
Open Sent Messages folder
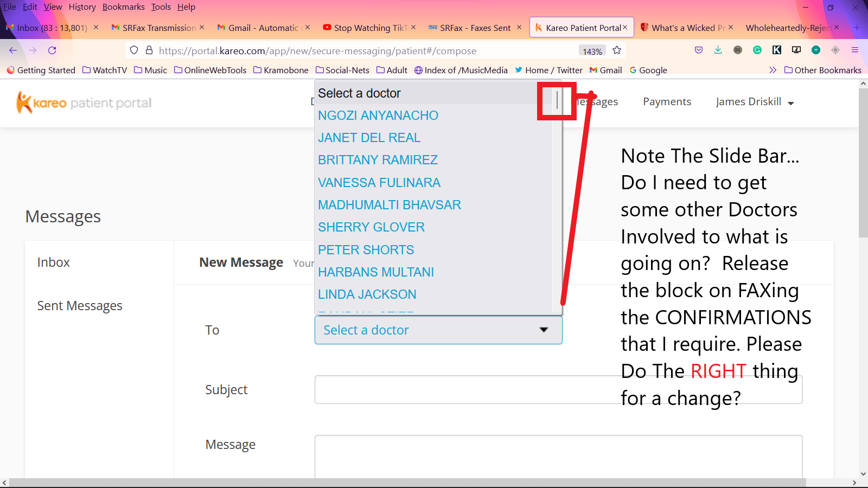80,305
